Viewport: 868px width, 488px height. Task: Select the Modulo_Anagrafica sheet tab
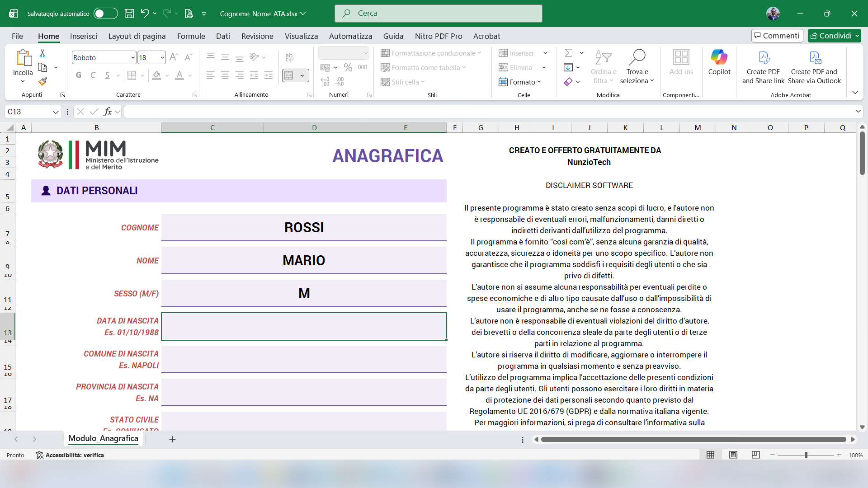tap(103, 438)
